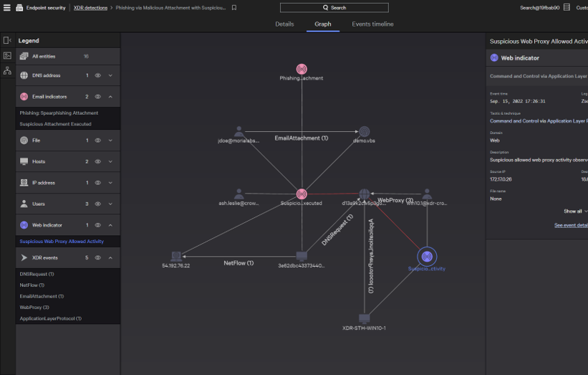Screen dimensions: 588x375
Task: Select the XDR-STH-WIN10-1 host node
Action: [x=364, y=318]
